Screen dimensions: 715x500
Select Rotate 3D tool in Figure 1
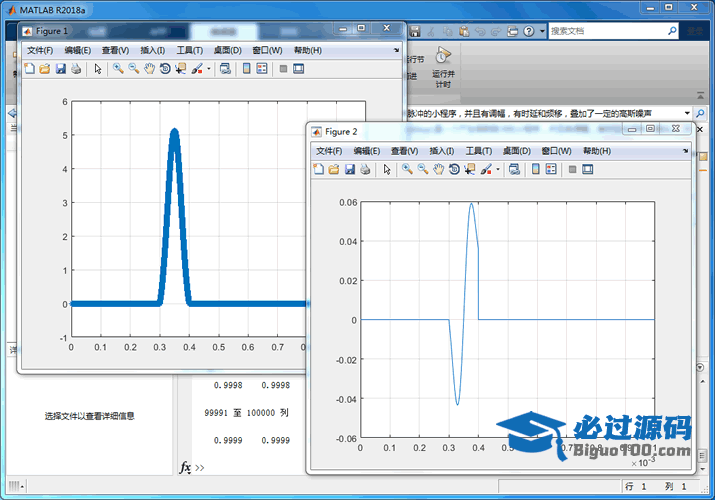coord(165,69)
